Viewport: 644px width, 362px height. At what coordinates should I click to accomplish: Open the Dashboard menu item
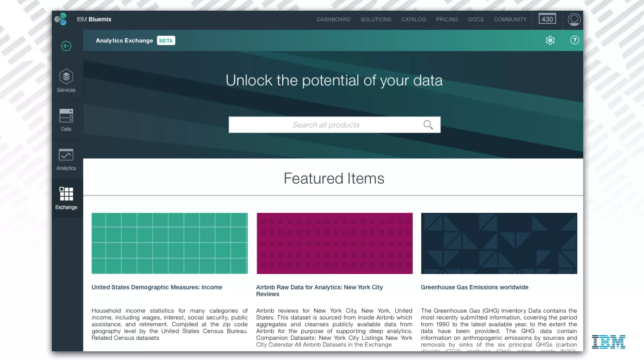tap(333, 19)
